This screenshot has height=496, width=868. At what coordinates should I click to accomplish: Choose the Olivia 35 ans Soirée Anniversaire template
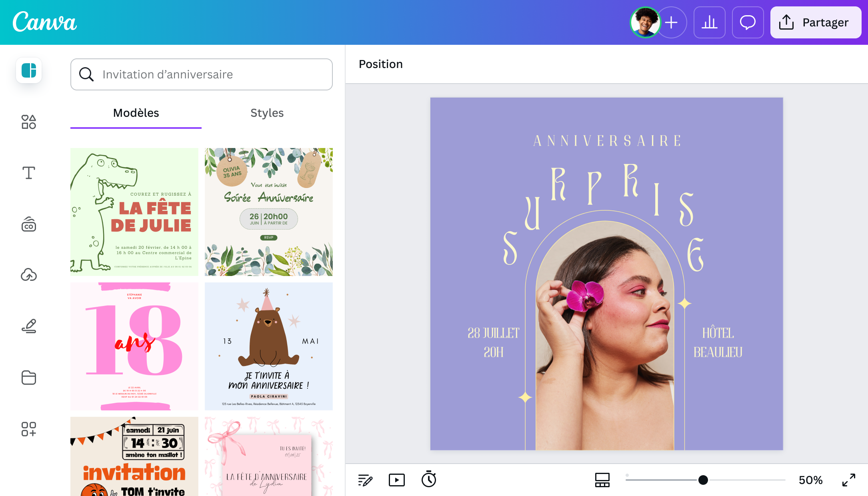pyautogui.click(x=269, y=212)
